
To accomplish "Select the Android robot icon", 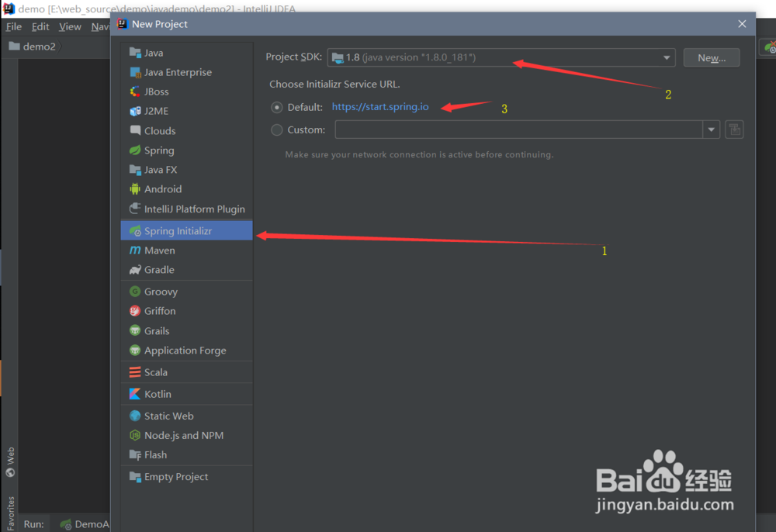I will (134, 189).
